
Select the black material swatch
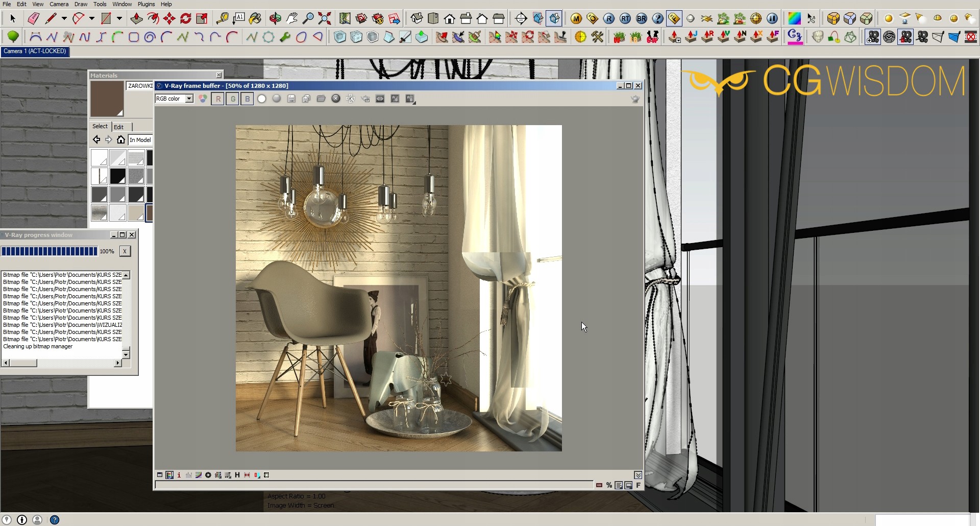(x=118, y=176)
